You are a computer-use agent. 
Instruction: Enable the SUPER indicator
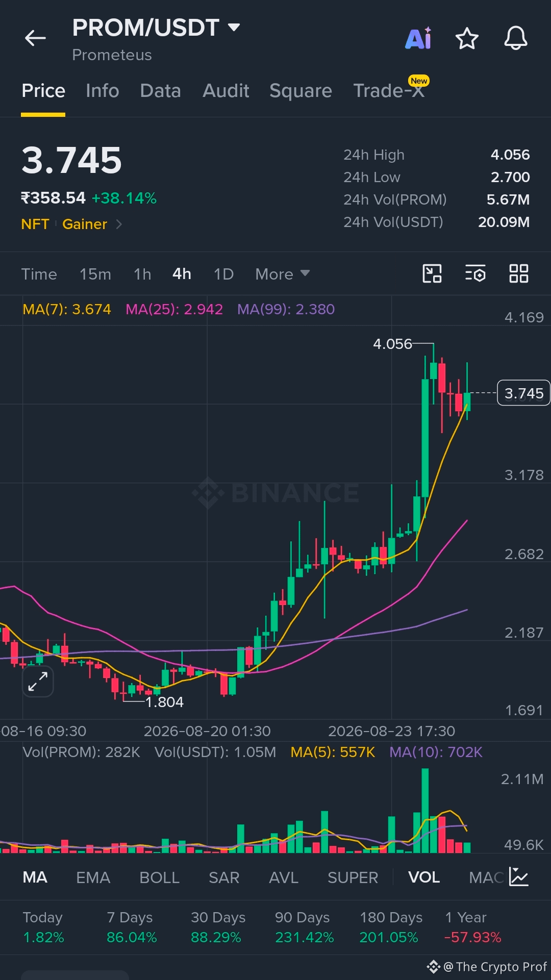coord(353,877)
